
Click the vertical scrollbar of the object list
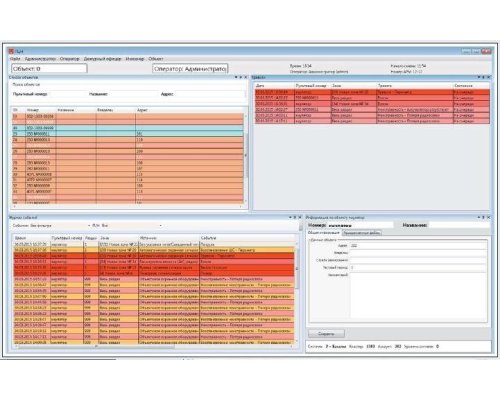coord(246,157)
